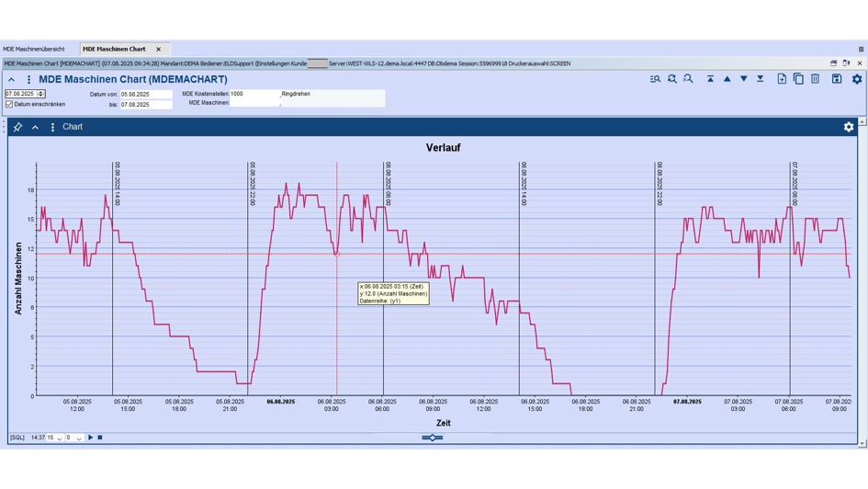Click the [SQL] label in status bar
The image size is (868, 489).
[17, 438]
